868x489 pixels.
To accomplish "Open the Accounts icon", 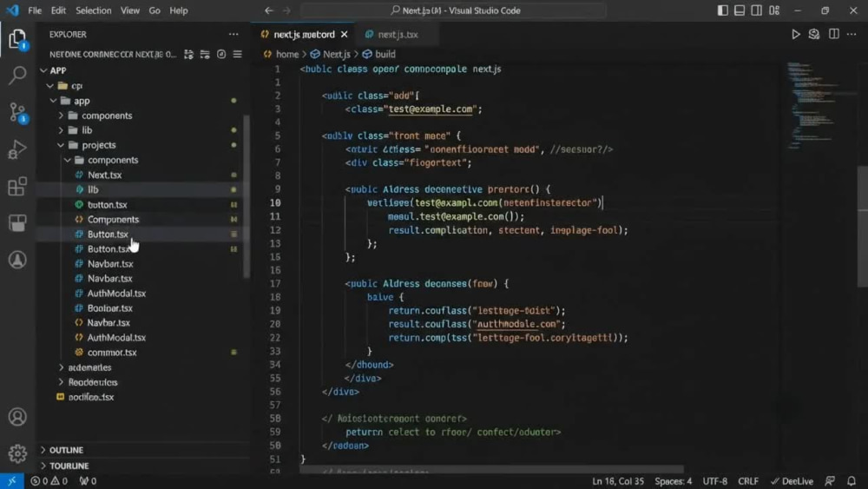I will (17, 417).
